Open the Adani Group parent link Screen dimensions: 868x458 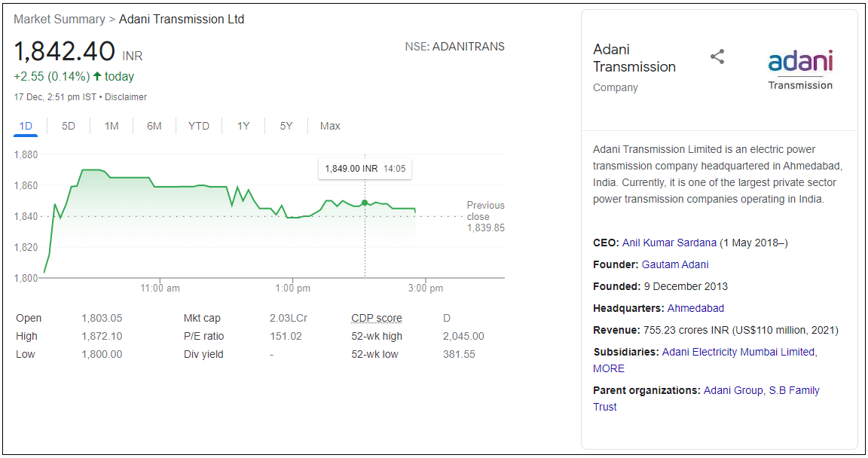(x=733, y=390)
